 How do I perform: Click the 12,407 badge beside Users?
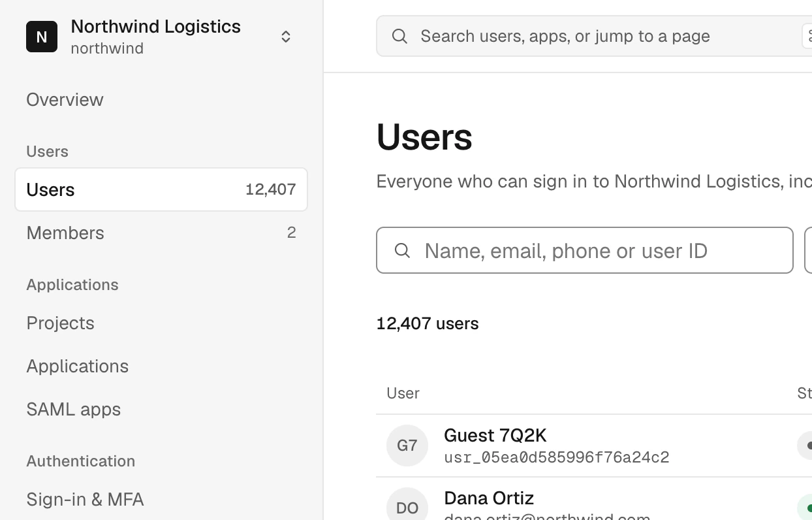pyautogui.click(x=271, y=189)
